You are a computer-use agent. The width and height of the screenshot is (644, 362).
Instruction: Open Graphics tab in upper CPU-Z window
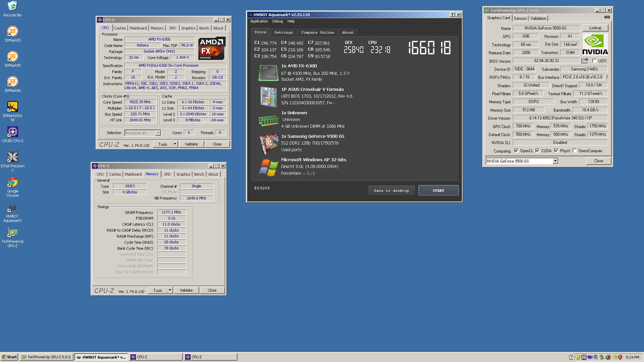tap(188, 28)
